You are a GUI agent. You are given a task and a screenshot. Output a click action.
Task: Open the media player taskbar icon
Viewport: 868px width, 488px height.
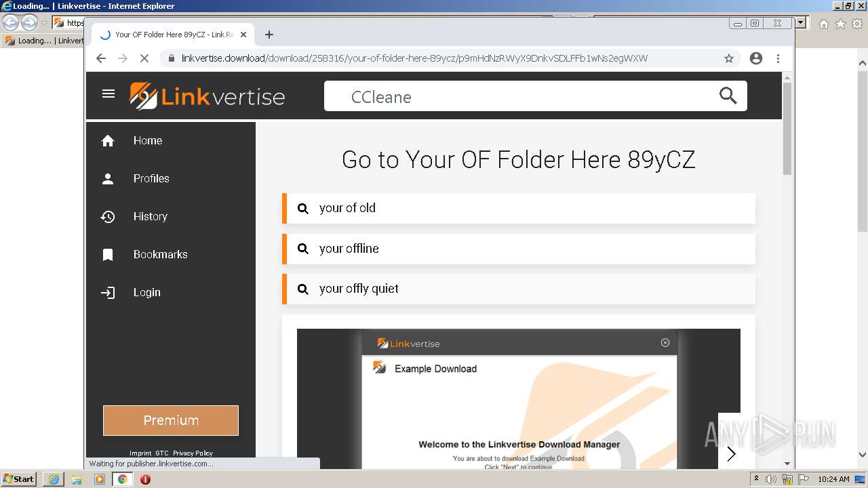(x=100, y=479)
